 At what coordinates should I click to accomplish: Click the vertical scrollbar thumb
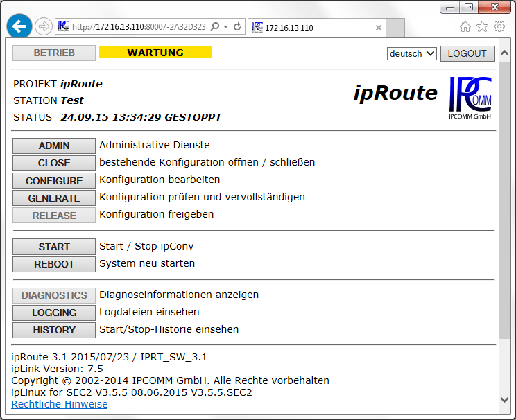[504, 200]
